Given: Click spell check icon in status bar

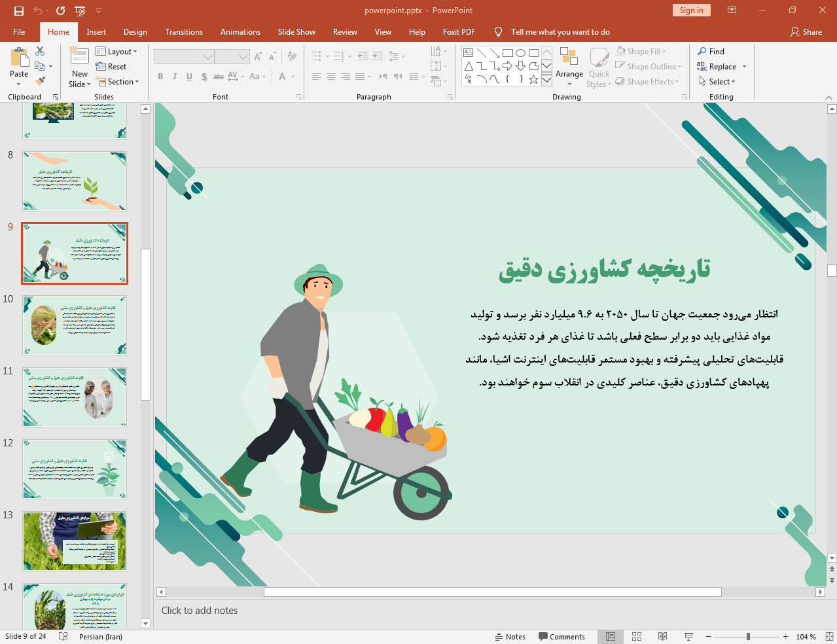Looking at the screenshot, I should tap(63, 637).
